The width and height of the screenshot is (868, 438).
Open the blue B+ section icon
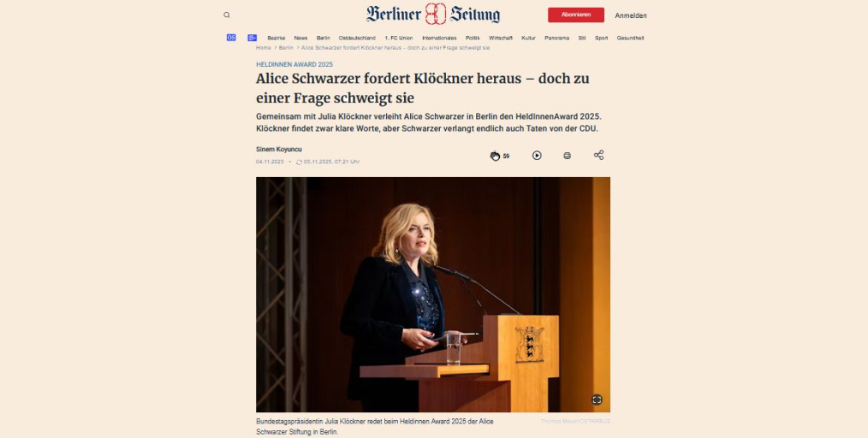(252, 38)
